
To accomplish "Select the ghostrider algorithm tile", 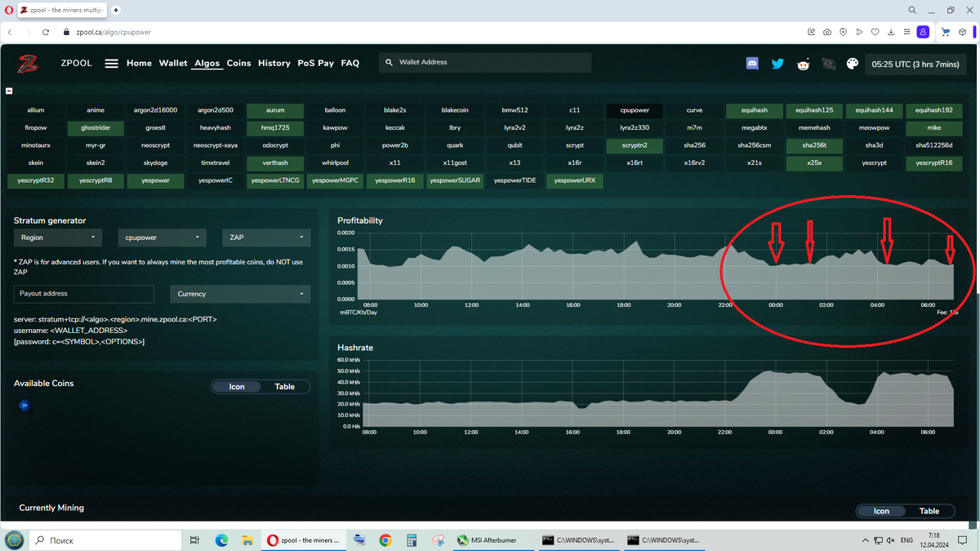I will 96,128.
